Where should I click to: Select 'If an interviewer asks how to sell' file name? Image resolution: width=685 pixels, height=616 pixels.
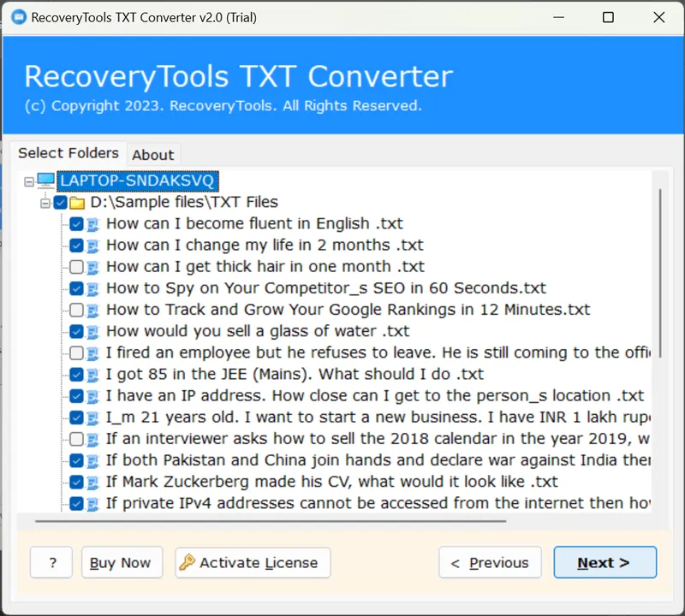[378, 438]
